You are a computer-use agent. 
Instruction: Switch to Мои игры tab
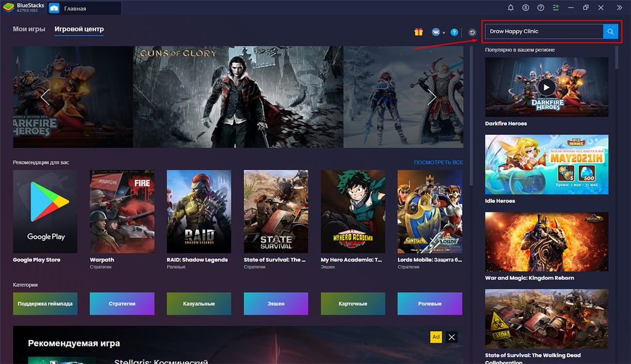tap(28, 29)
